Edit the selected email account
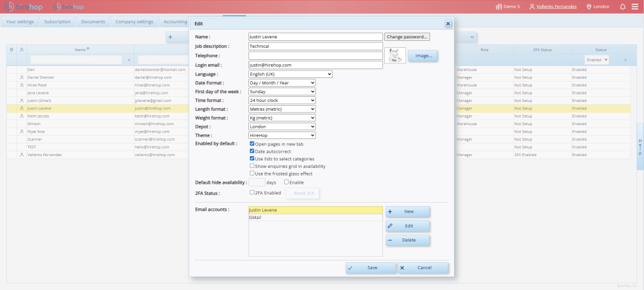This screenshot has width=644, height=290. tap(408, 226)
